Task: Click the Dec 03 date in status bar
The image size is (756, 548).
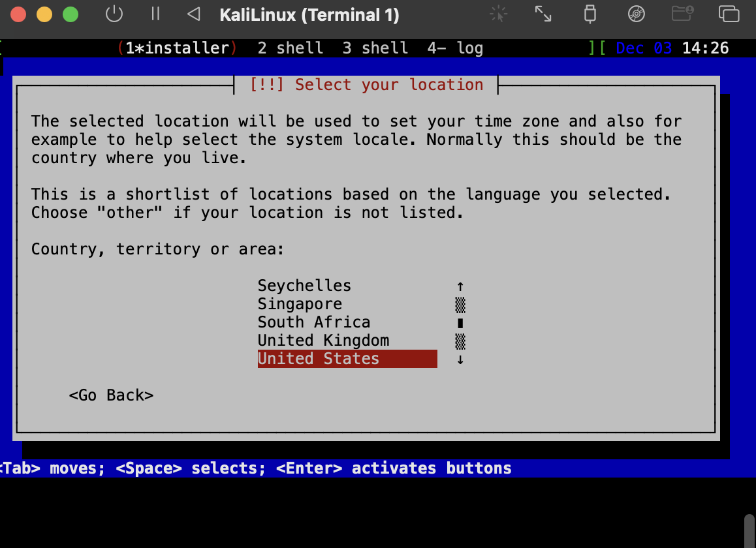Action: (x=644, y=48)
